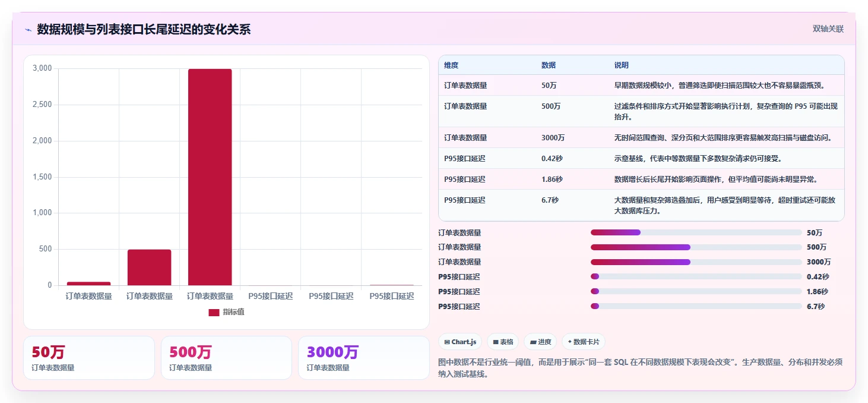
Task: Open the 3000万 data card
Action: pos(363,358)
